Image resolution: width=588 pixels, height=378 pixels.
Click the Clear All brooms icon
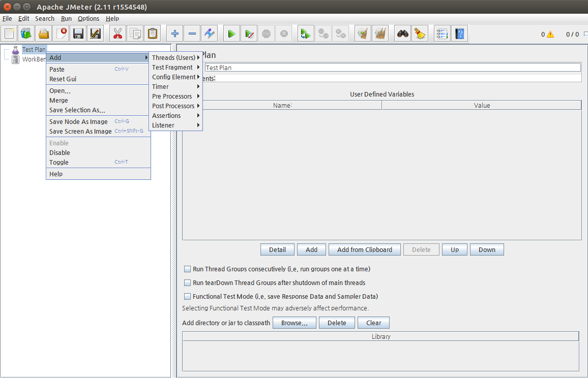[380, 34]
